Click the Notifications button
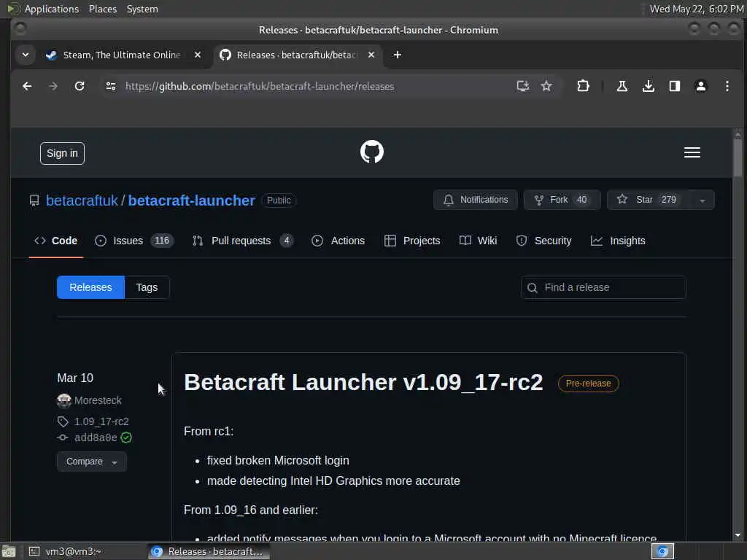This screenshot has height=560, width=747. pos(476,200)
